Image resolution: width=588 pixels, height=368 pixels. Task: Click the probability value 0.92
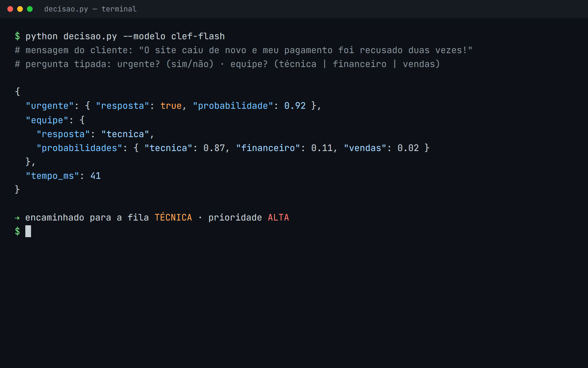click(295, 106)
